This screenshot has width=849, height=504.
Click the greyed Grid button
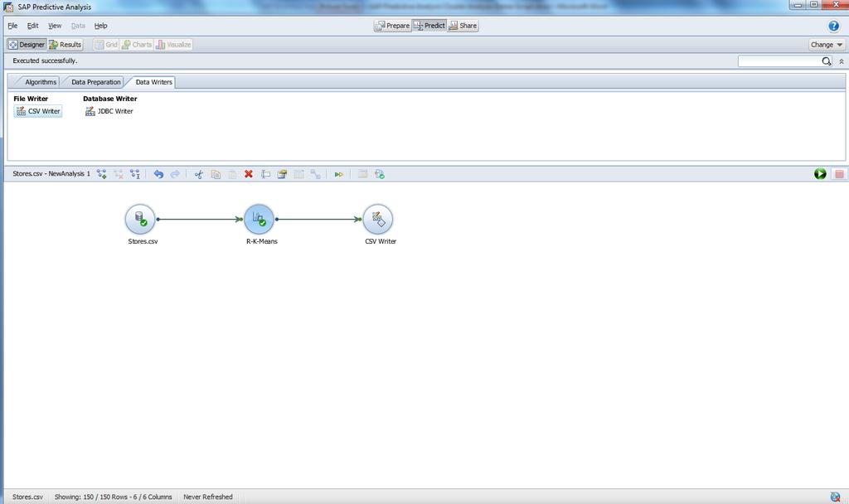pyautogui.click(x=105, y=45)
